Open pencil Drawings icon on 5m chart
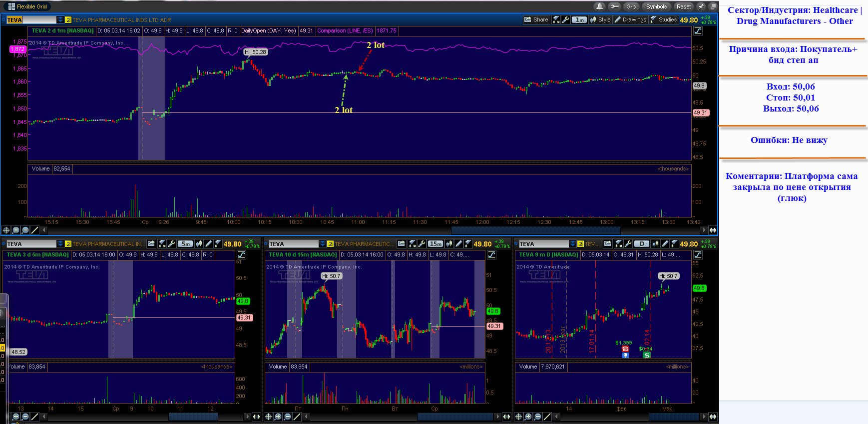The height and width of the screenshot is (424, 868). 208,244
